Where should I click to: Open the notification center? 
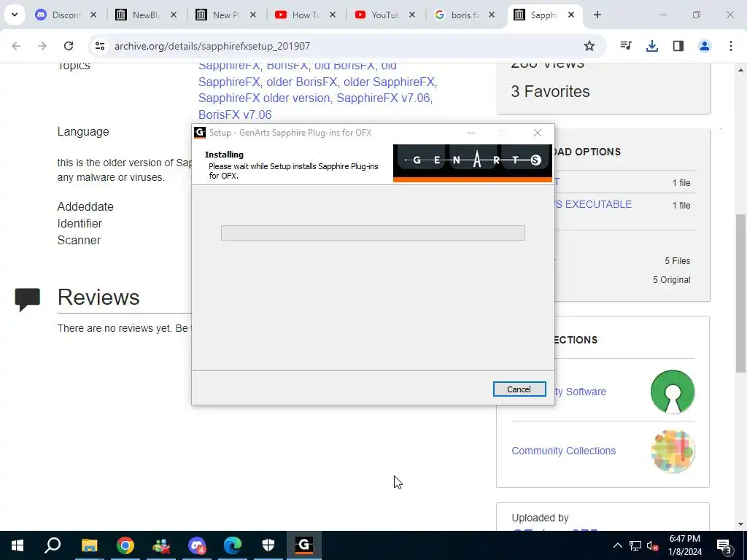pyautogui.click(x=724, y=545)
